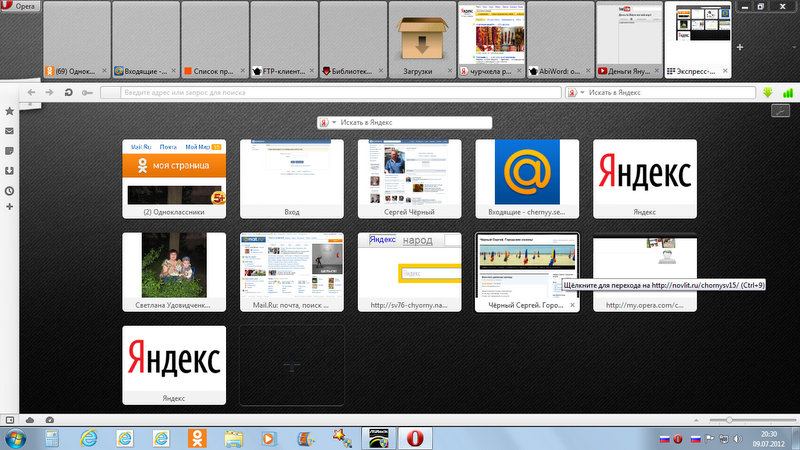Switch to the Список пр... tab
This screenshot has width=800, height=450.
coord(215,40)
